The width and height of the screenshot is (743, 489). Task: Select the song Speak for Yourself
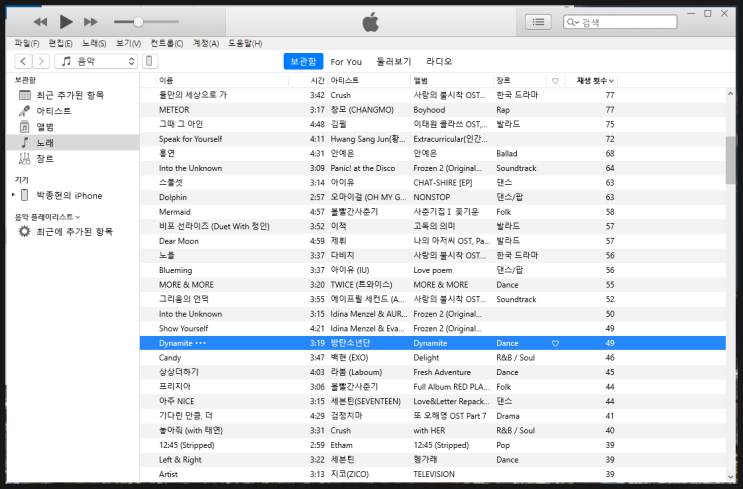[190, 139]
